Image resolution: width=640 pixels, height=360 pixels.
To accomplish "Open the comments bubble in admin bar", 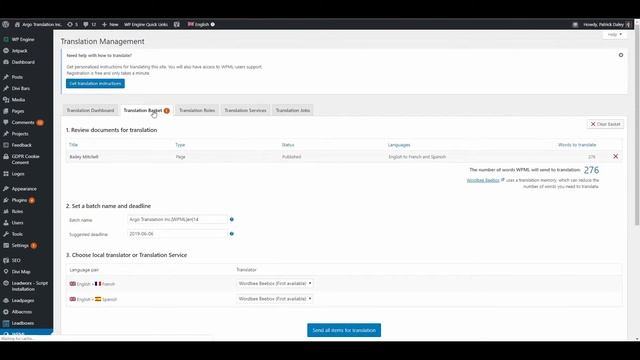I will click(x=89, y=24).
